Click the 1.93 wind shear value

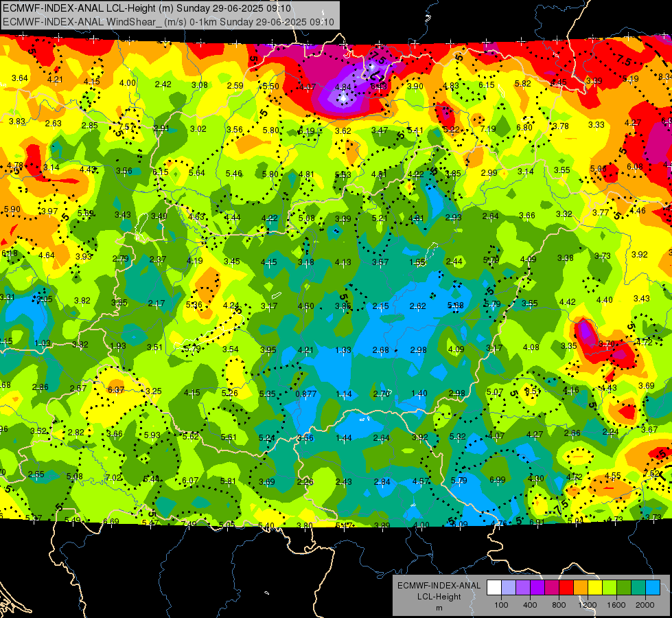pyautogui.click(x=118, y=345)
